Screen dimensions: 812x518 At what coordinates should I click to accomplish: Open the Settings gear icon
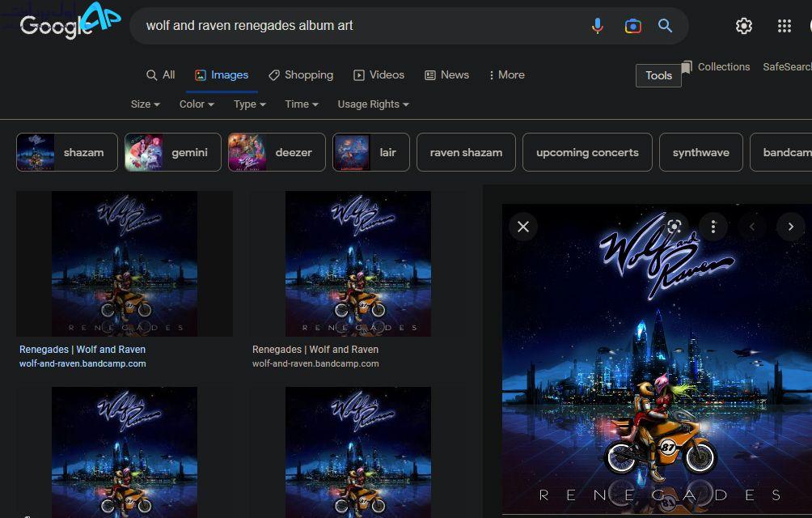click(743, 26)
